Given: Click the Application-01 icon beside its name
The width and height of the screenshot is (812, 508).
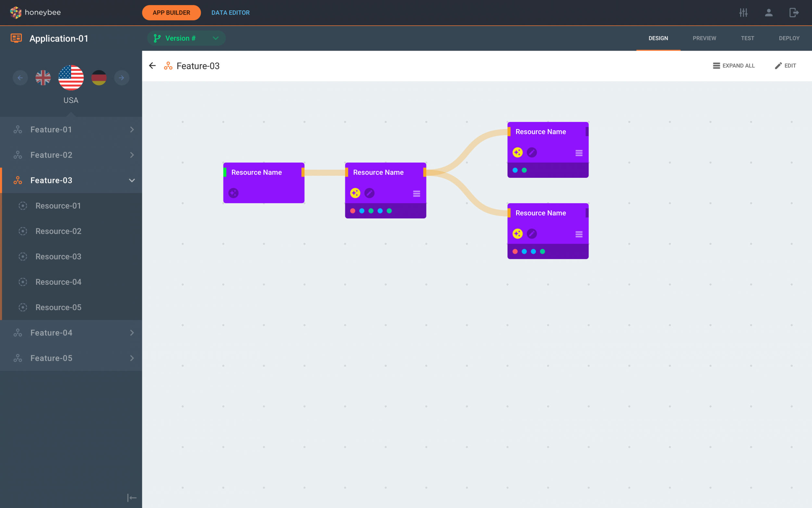Looking at the screenshot, I should [x=16, y=38].
